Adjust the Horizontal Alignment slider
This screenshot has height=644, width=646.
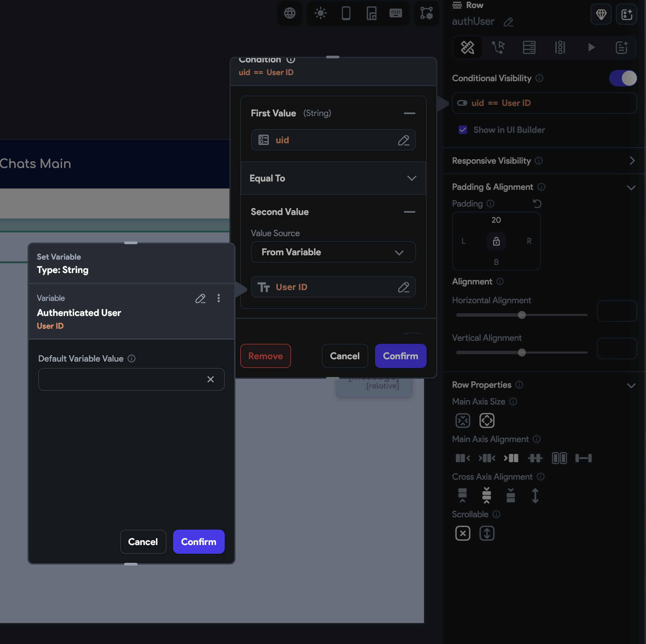tap(522, 315)
